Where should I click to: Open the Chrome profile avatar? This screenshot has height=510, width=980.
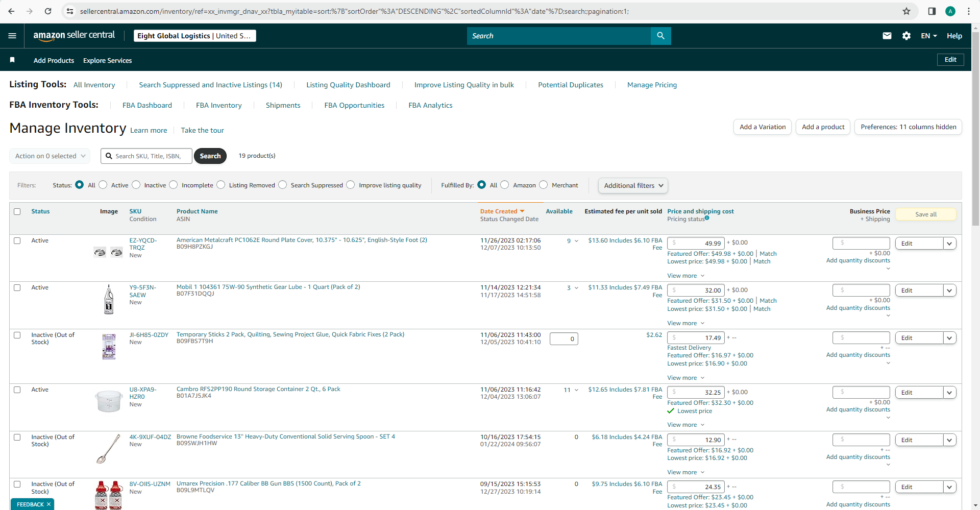point(950,11)
